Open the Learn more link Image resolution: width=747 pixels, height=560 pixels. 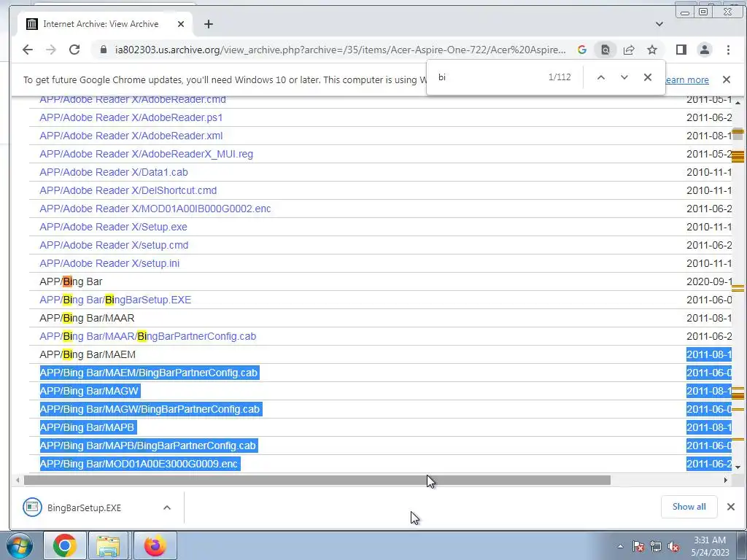686,79
